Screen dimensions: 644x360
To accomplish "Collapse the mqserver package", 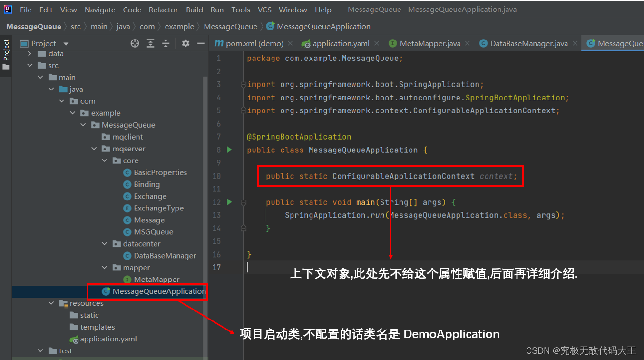I will (94, 149).
